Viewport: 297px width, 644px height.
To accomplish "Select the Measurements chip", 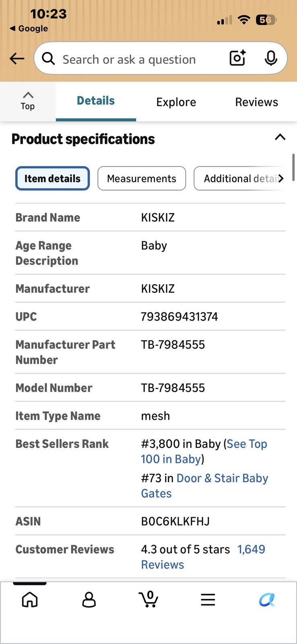I will pos(141,178).
